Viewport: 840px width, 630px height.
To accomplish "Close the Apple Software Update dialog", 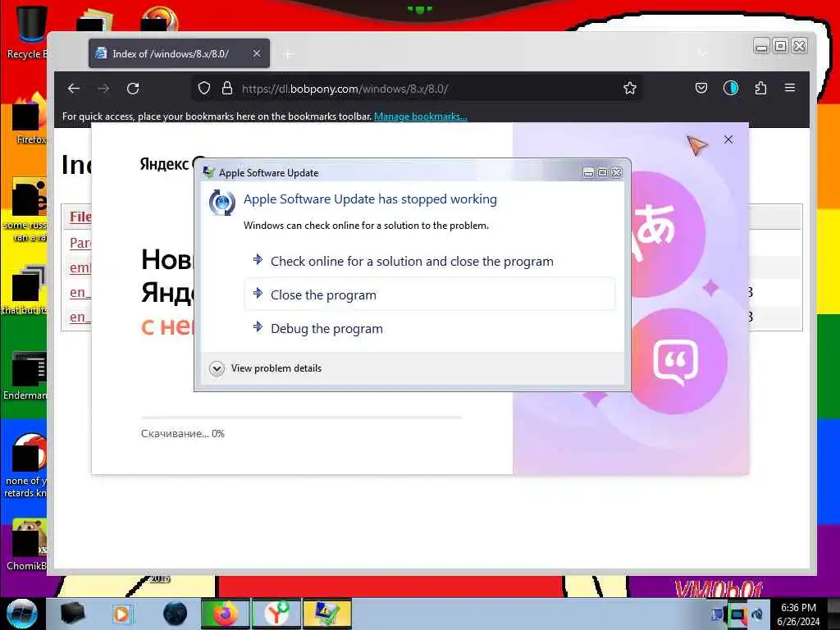I will [x=617, y=172].
